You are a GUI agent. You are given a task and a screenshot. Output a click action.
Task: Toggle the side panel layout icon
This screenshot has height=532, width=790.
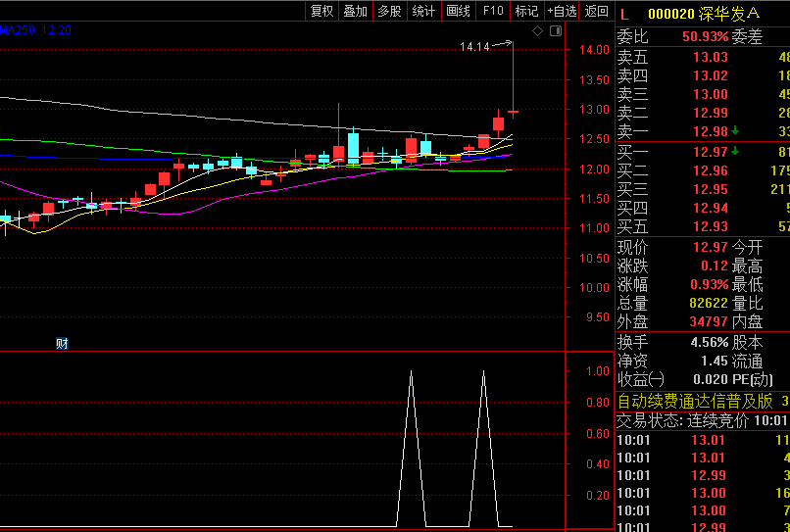point(556,31)
